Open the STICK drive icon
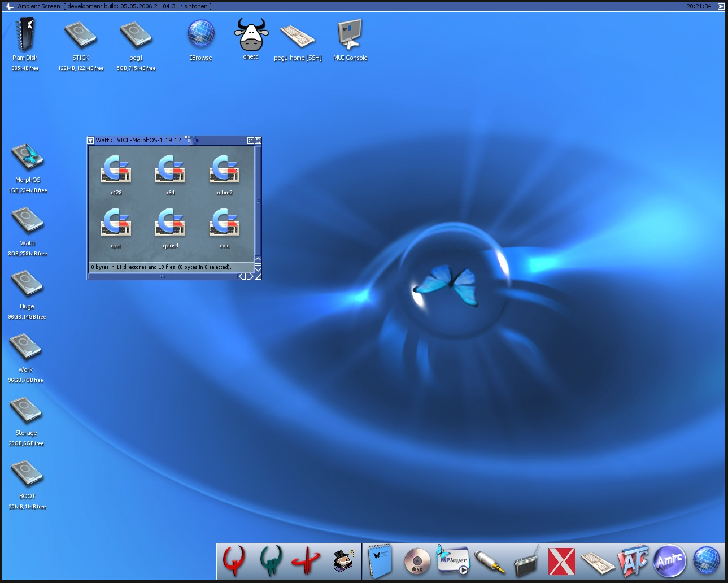Viewport: 728px width, 583px height. pos(80,35)
